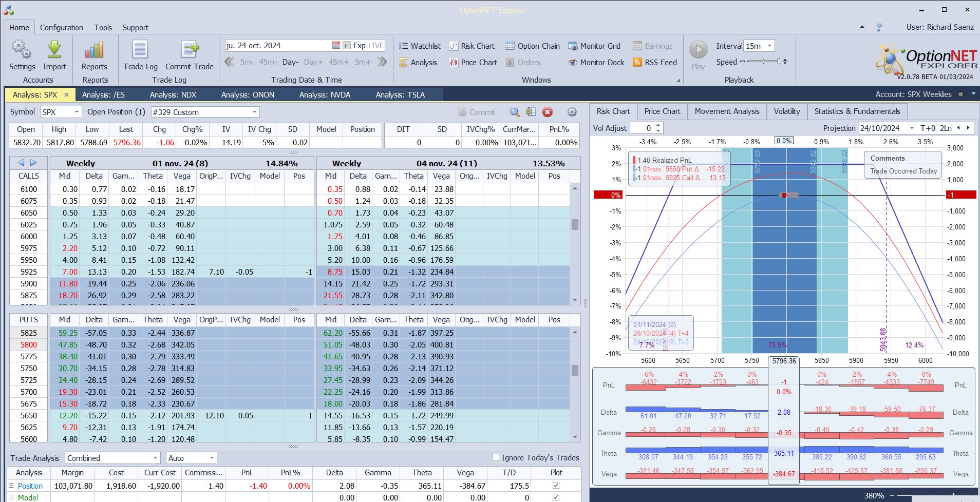Viewport: 980px width, 502px height.
Task: Click the Day+ step button
Action: pyautogui.click(x=313, y=62)
